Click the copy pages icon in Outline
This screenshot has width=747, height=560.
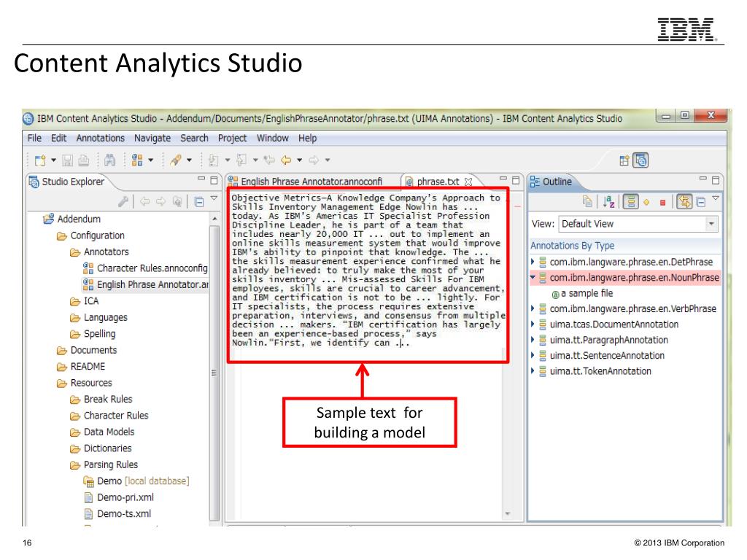pos(587,202)
